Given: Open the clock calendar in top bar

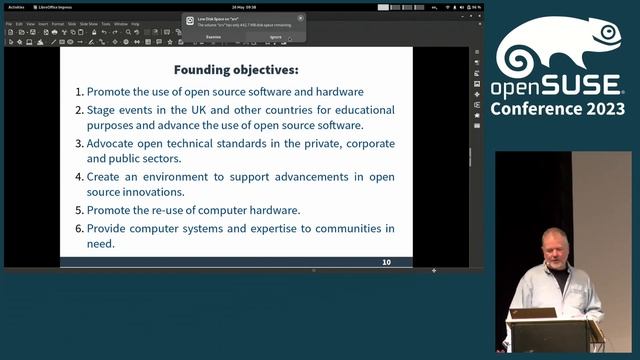Looking at the screenshot, I should coord(244,7).
